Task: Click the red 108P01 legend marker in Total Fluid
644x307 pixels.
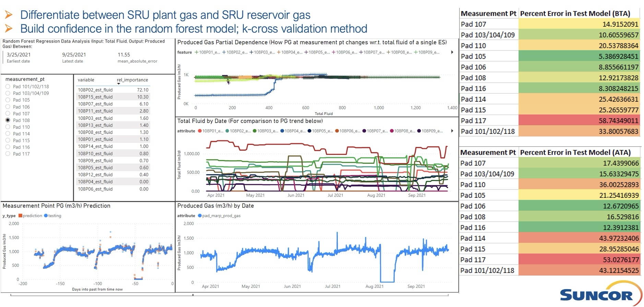Action: pyautogui.click(x=200, y=131)
